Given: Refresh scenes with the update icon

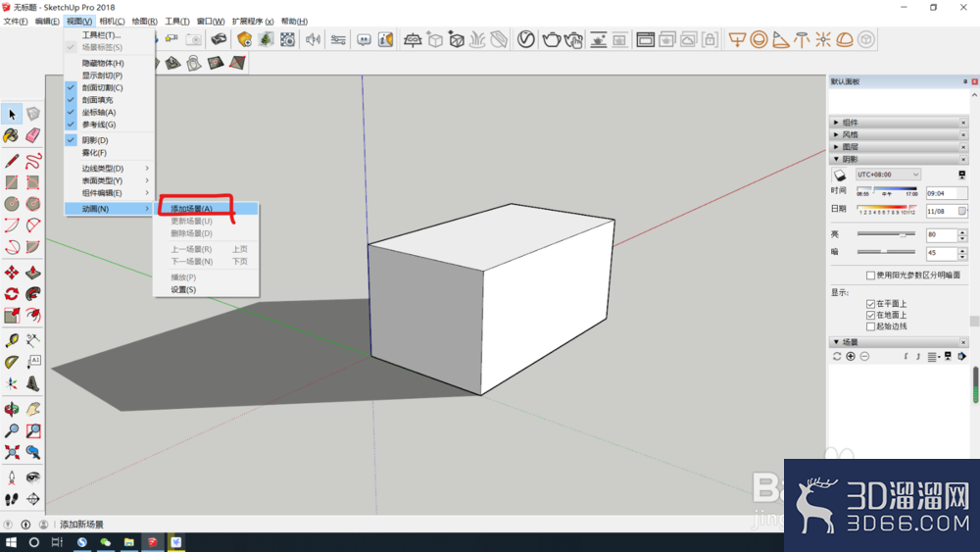Looking at the screenshot, I should click(x=837, y=356).
